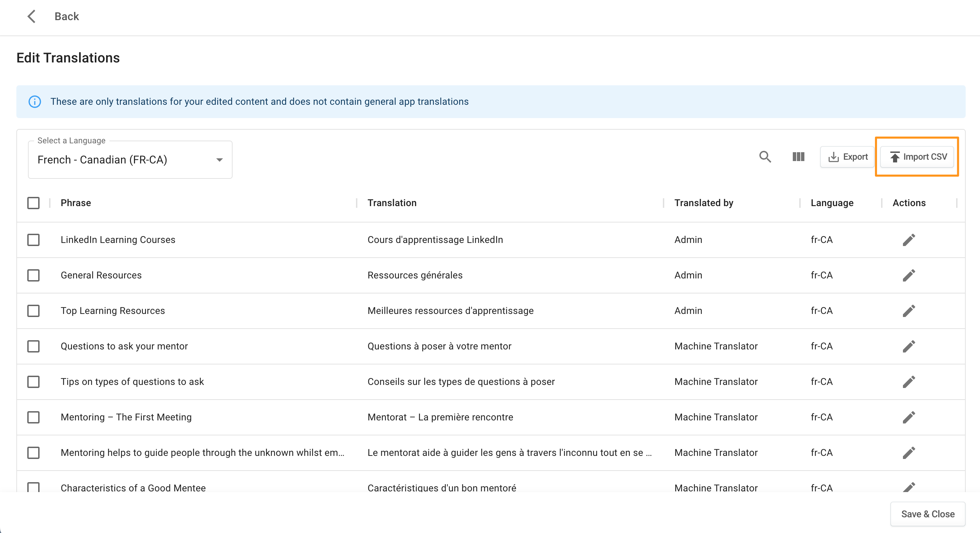Click the Export button
The image size is (980, 533).
pyautogui.click(x=848, y=157)
